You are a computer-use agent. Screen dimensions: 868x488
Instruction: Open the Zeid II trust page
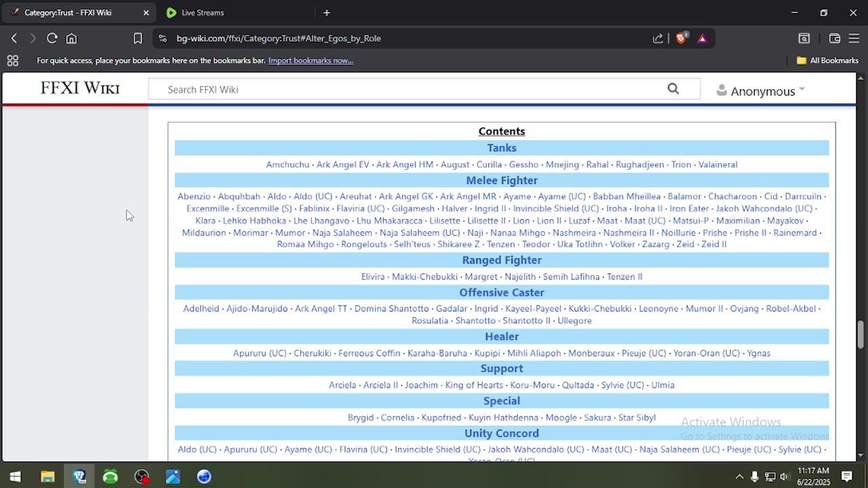tap(714, 245)
